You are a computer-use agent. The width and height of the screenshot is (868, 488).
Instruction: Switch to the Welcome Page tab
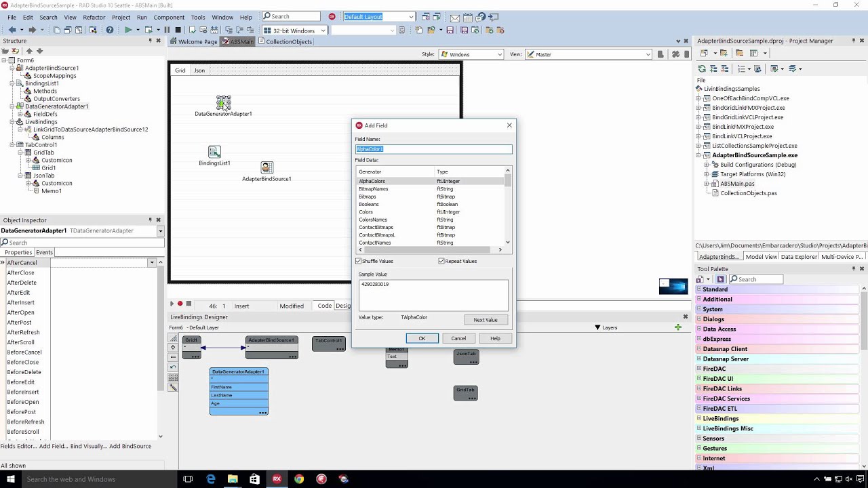(x=194, y=41)
